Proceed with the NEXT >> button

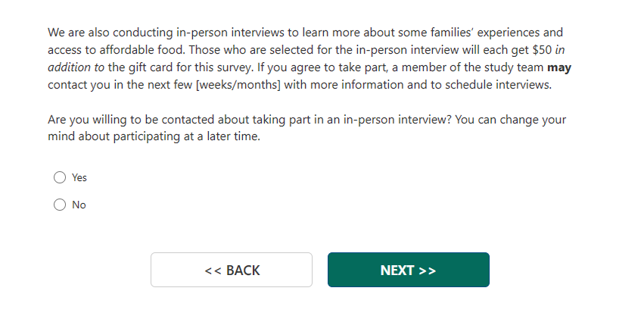(x=408, y=271)
